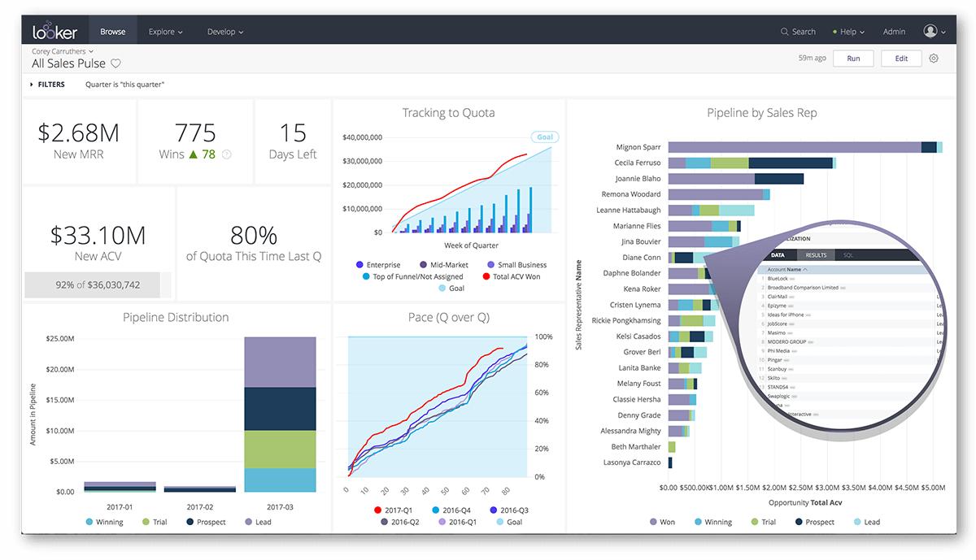Screen dimensions: 976x560
Task: Click the 2017-03 stacked bar Lead segment
Action: point(280,362)
